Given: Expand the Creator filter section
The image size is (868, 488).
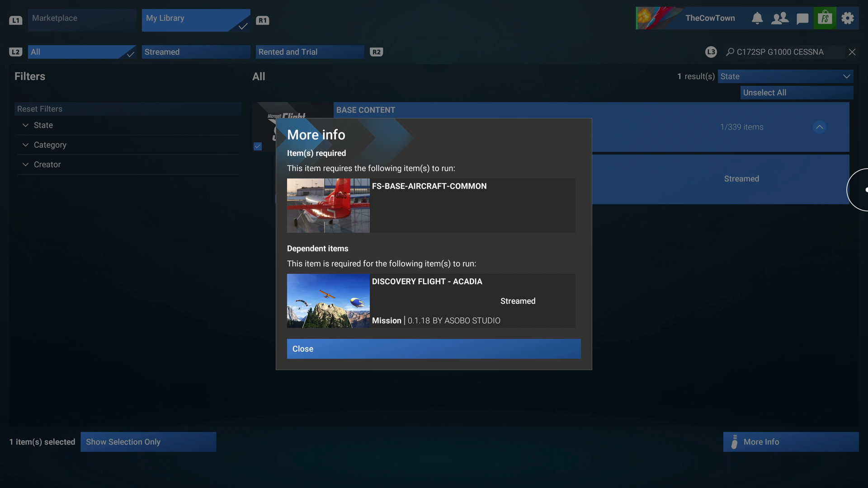Looking at the screenshot, I should point(127,164).
